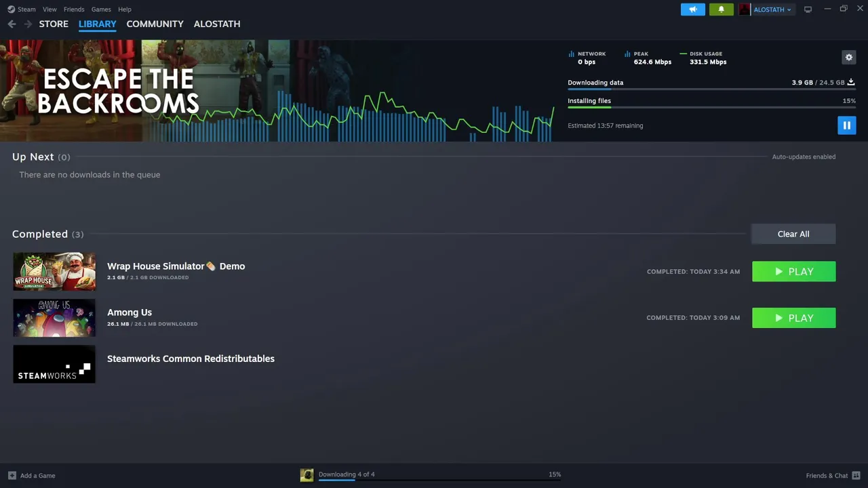Open the View menu
This screenshot has width=868, height=488.
point(50,9)
